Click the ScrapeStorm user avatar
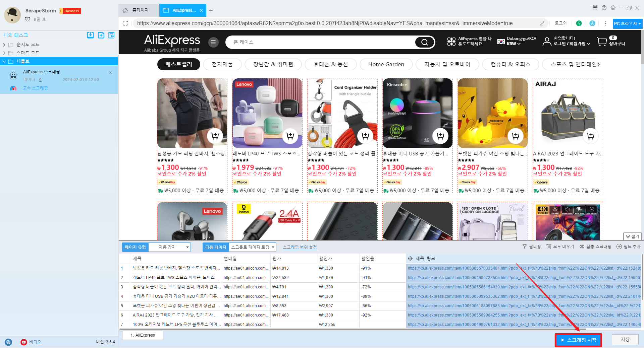Viewport: 644px width, 348px height. pos(12,15)
